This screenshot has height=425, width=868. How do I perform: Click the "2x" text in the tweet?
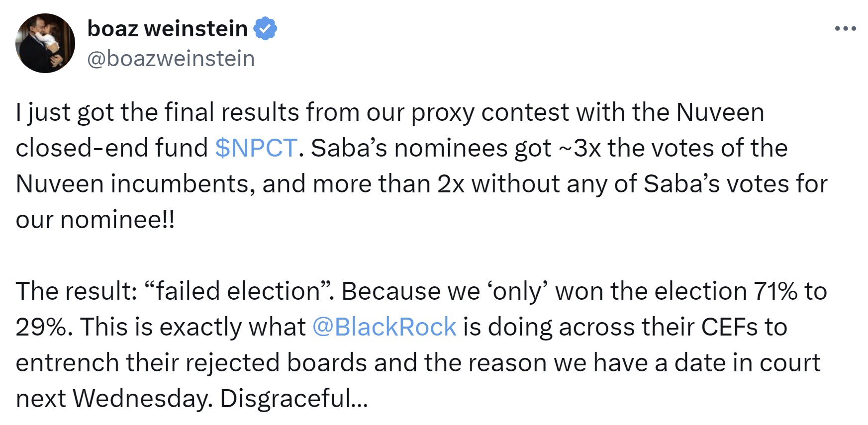[x=451, y=184]
